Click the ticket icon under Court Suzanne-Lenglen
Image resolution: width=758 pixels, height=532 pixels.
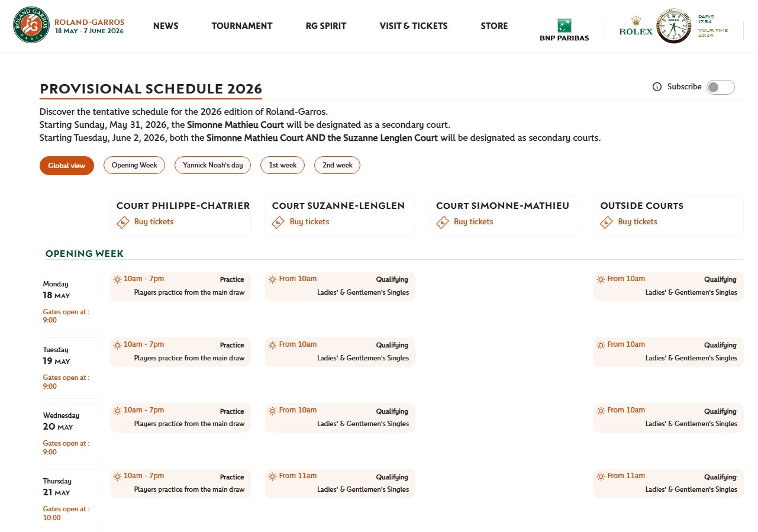click(279, 222)
